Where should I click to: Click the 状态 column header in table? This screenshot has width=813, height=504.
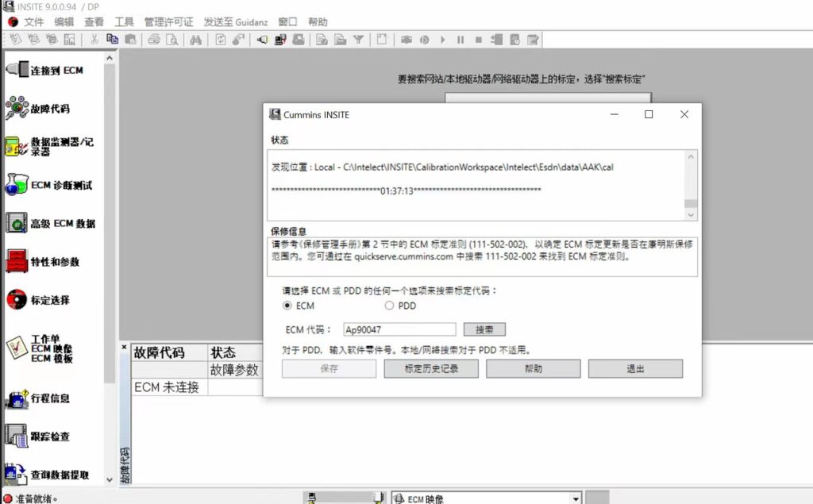pos(235,352)
